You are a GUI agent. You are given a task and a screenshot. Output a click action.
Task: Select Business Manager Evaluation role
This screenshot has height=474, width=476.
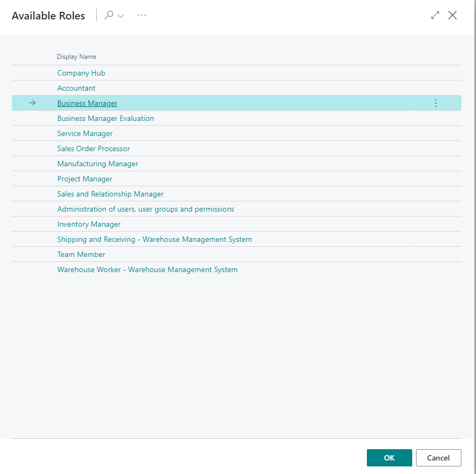click(105, 118)
